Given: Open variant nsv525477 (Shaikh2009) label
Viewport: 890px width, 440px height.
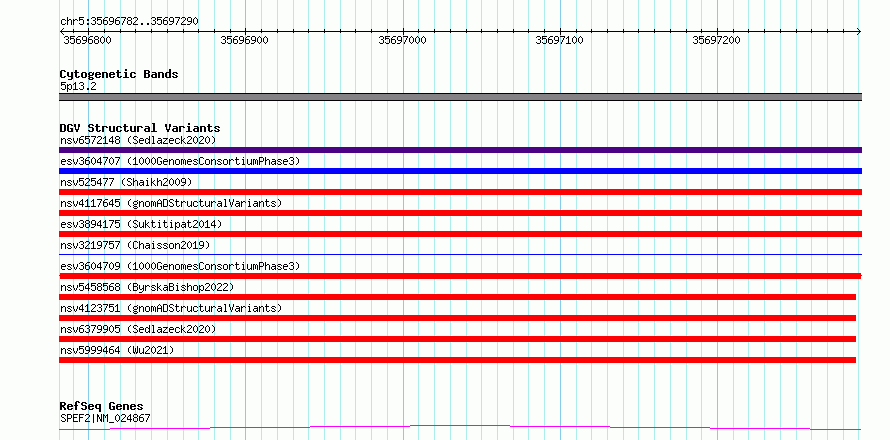Looking at the screenshot, I should coord(126,182).
